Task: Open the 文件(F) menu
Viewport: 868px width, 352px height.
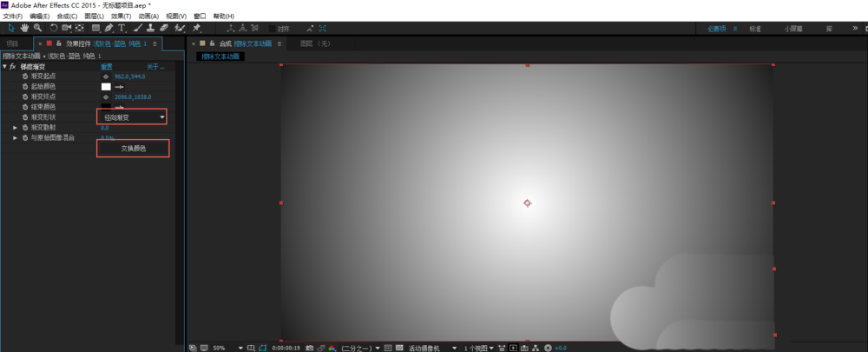Action: [x=13, y=16]
